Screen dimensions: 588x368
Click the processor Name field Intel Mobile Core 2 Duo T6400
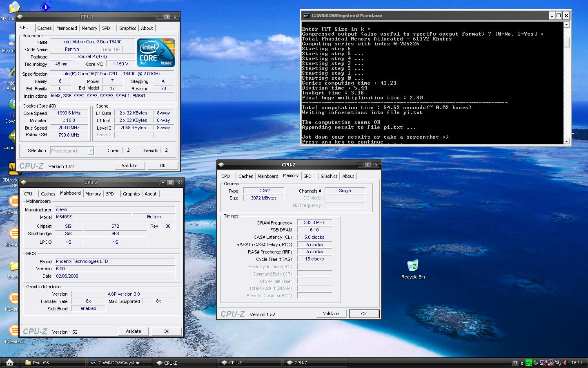92,42
